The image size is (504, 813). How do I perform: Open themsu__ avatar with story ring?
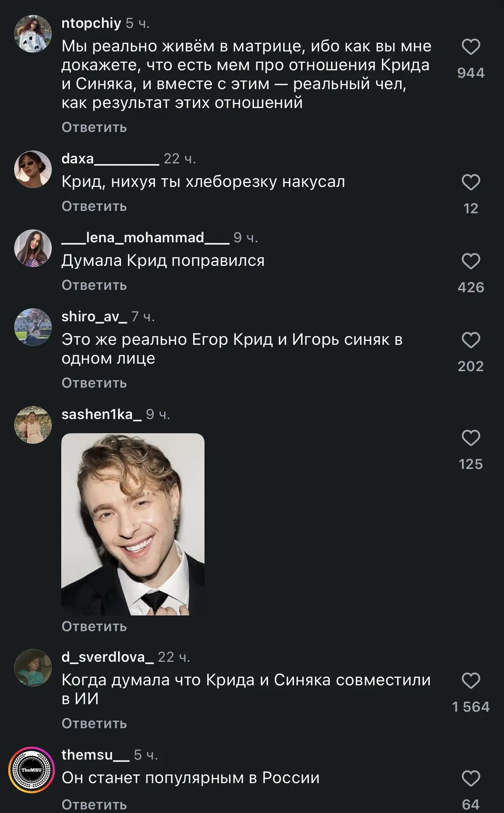(x=32, y=770)
